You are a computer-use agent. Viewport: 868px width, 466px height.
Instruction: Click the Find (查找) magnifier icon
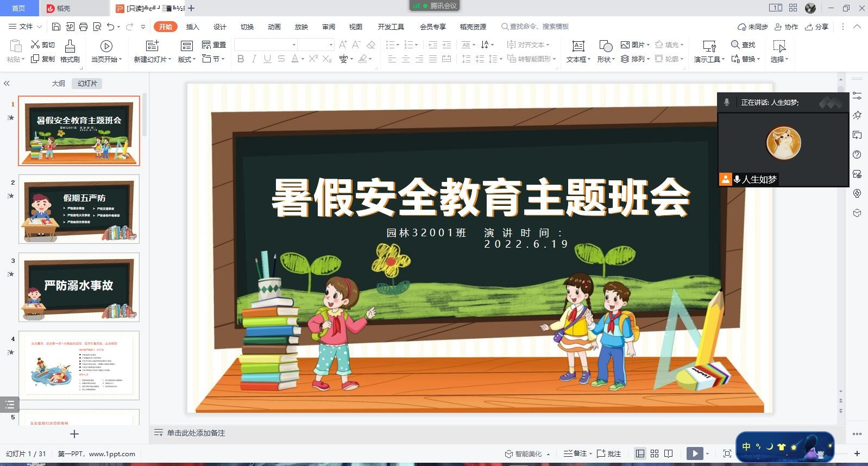[x=735, y=45]
